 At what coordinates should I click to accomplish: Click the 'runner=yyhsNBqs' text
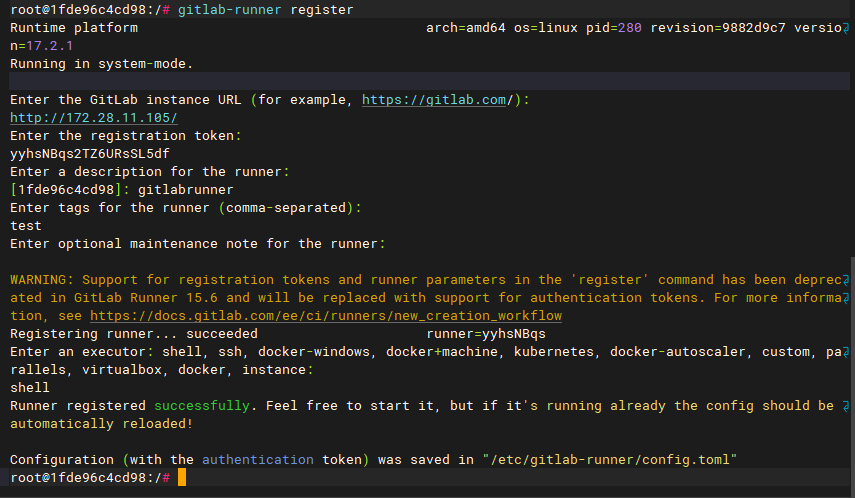click(486, 334)
